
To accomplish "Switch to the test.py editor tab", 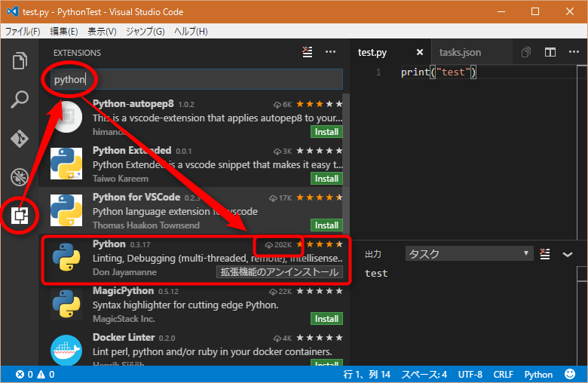I will click(372, 53).
